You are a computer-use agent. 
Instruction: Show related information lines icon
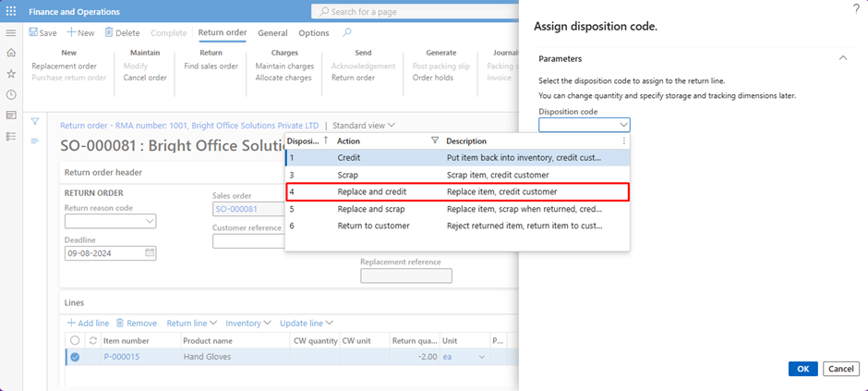tap(35, 141)
